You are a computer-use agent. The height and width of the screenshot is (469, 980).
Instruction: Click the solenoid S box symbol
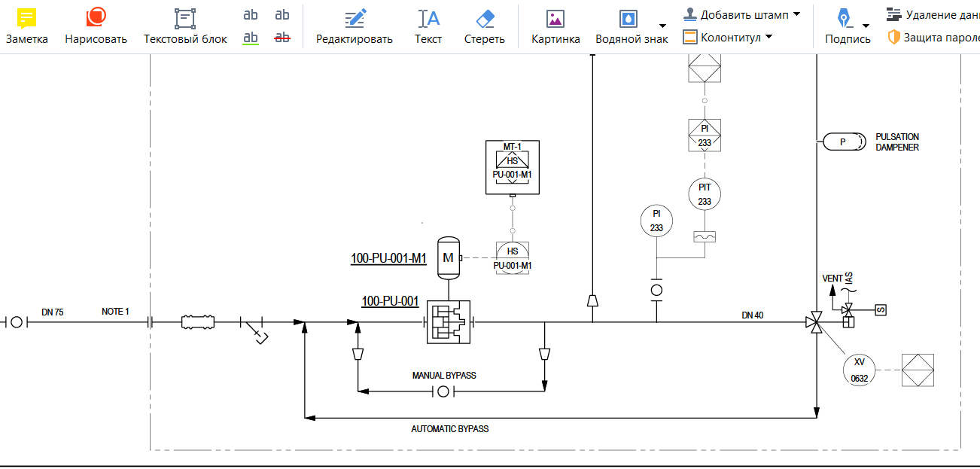[880, 309]
